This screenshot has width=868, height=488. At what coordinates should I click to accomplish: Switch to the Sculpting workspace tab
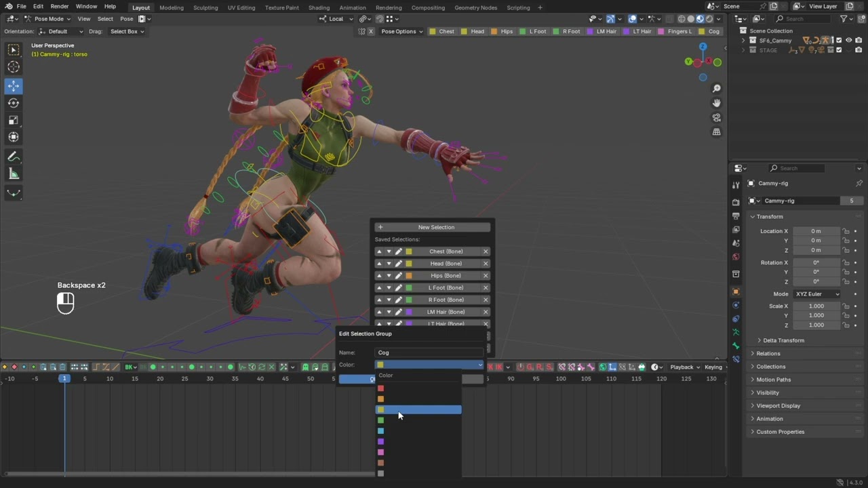205,7
